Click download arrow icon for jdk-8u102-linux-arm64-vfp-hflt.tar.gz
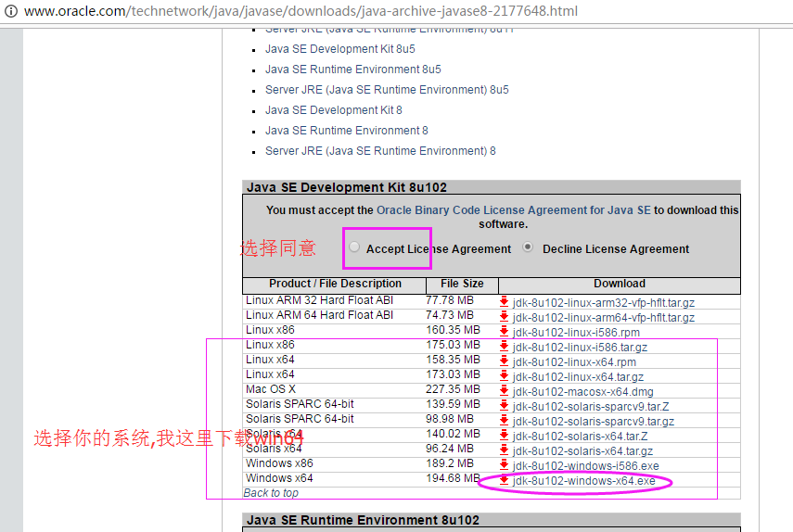Image resolution: width=793 pixels, height=532 pixels. (x=504, y=317)
